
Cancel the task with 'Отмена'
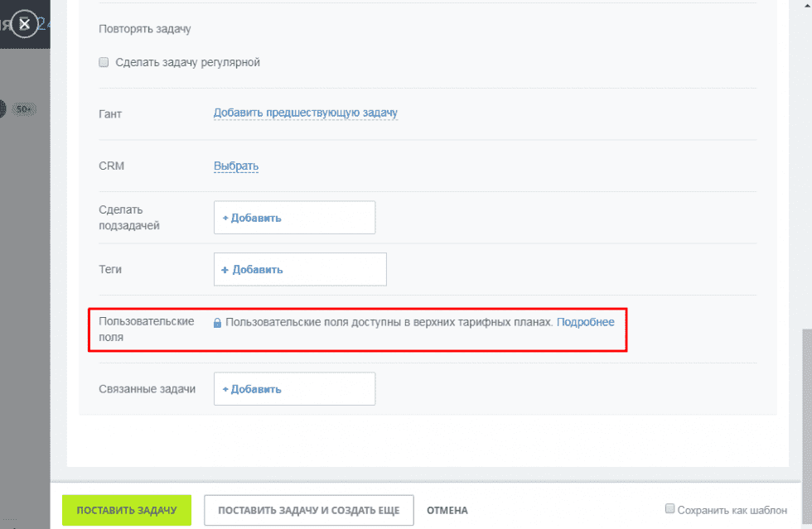(x=447, y=511)
